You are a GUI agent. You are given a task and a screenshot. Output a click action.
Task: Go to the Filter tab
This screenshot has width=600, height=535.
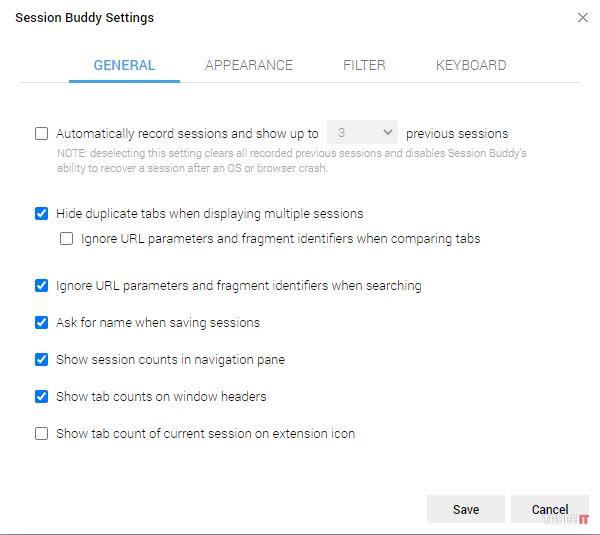tap(364, 66)
